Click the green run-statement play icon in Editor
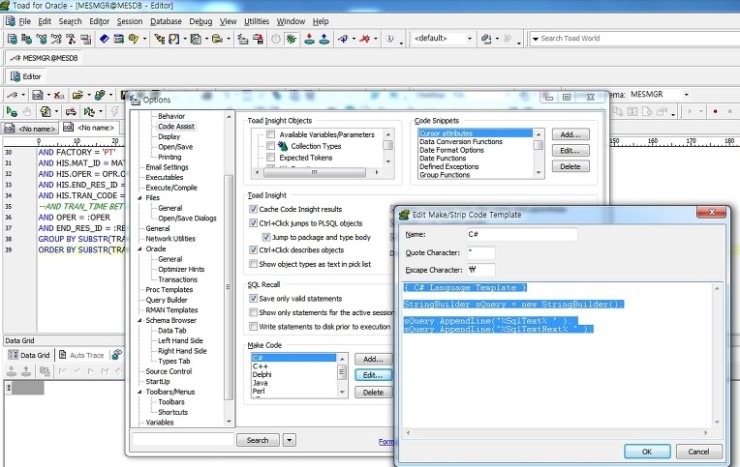Image resolution: width=740 pixels, height=467 pixels. tap(11, 112)
